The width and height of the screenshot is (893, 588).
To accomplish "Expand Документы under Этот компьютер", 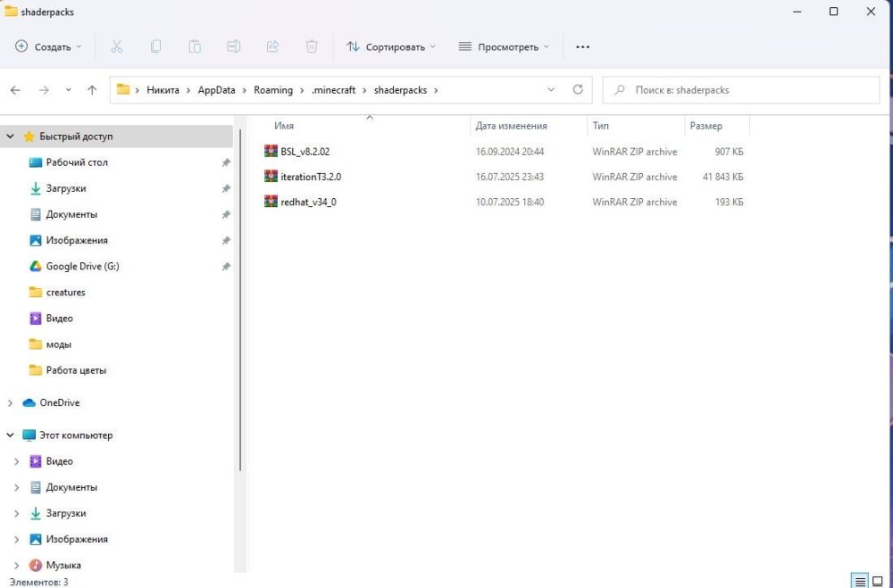I will coord(16,488).
